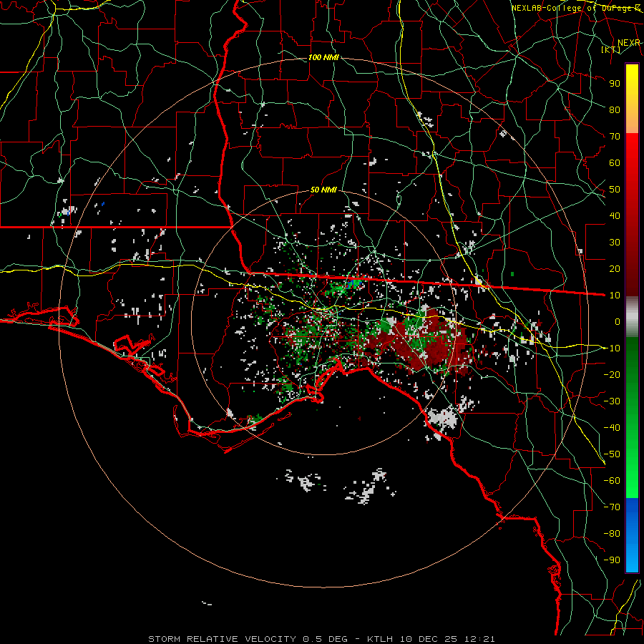
Task: Select the 30 label on velocity scale
Action: (x=615, y=243)
